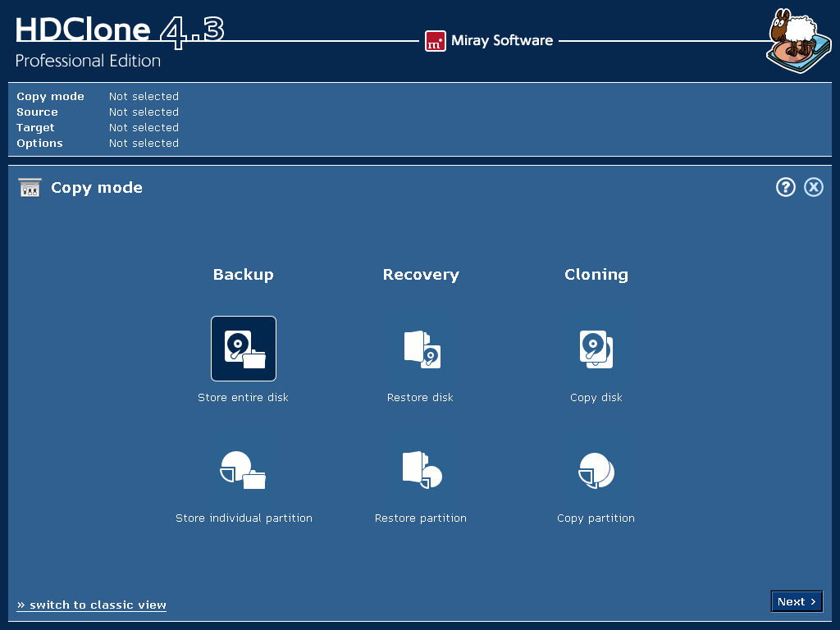Pick the Copy disk cloning icon
This screenshot has height=630, width=840.
[596, 349]
